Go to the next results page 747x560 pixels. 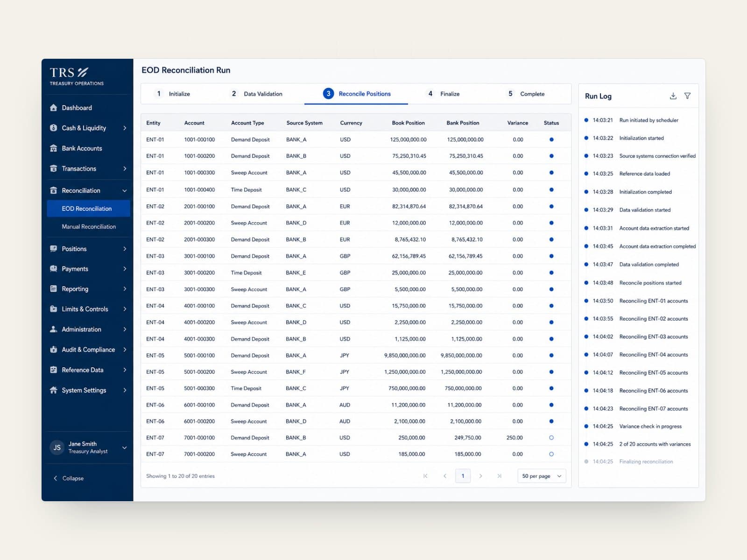tap(481, 476)
